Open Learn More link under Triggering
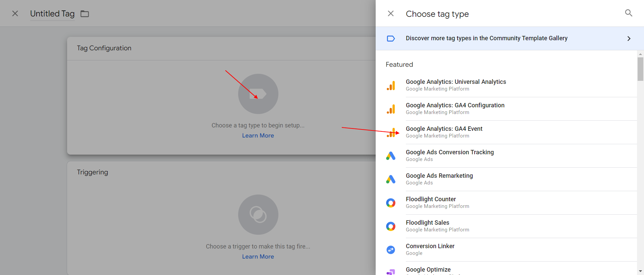The image size is (644, 275). click(258, 257)
